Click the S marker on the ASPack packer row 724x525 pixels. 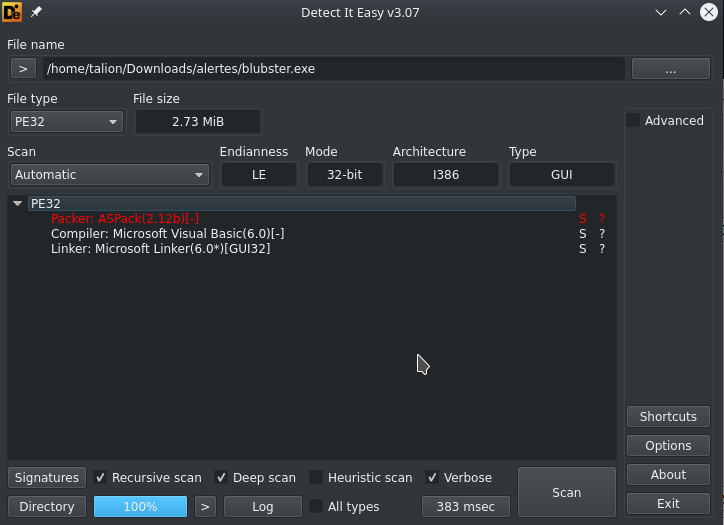point(582,218)
